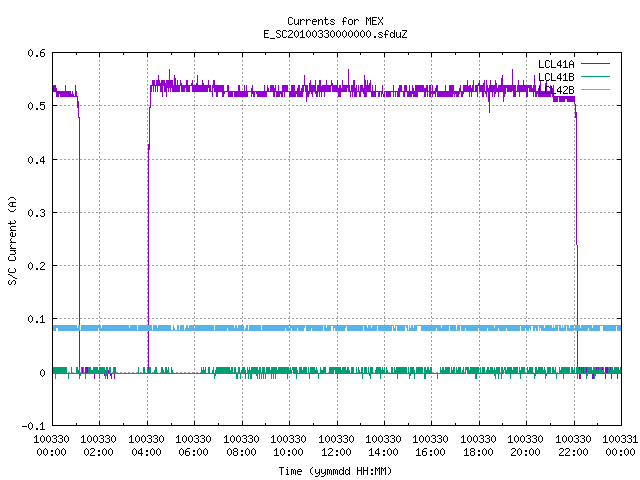Click the final x-axis tick 100331 00:00
Viewport: 640px width, 480px height.
(x=620, y=446)
